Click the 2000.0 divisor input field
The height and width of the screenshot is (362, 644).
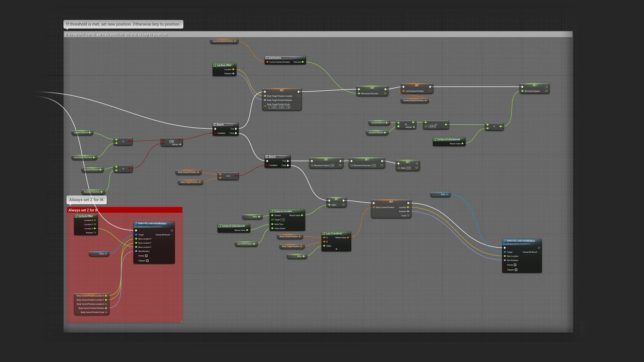(432, 126)
